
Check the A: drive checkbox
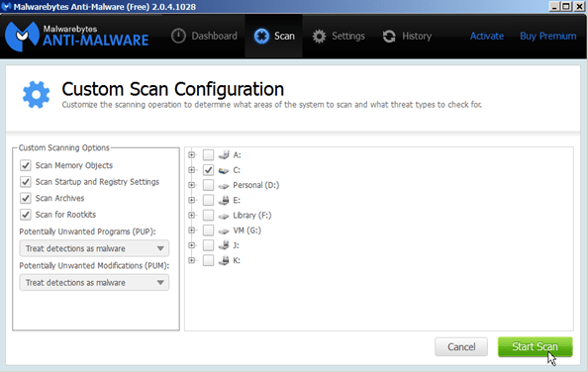point(208,154)
